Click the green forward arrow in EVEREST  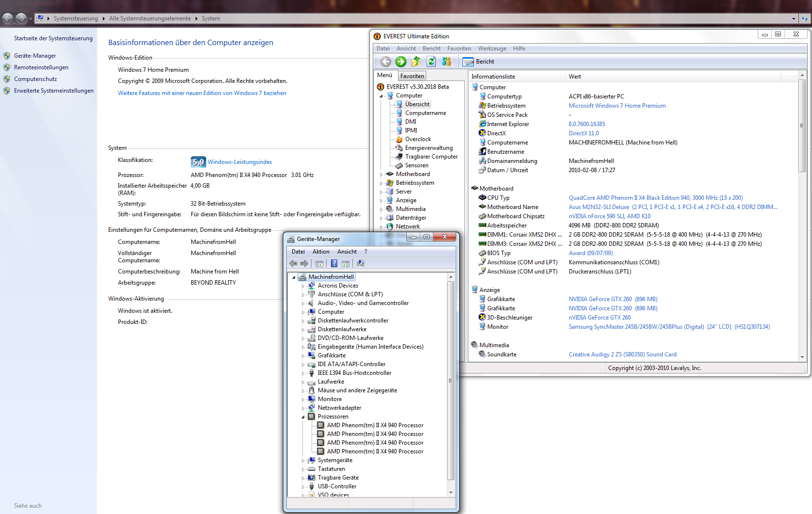[x=401, y=62]
